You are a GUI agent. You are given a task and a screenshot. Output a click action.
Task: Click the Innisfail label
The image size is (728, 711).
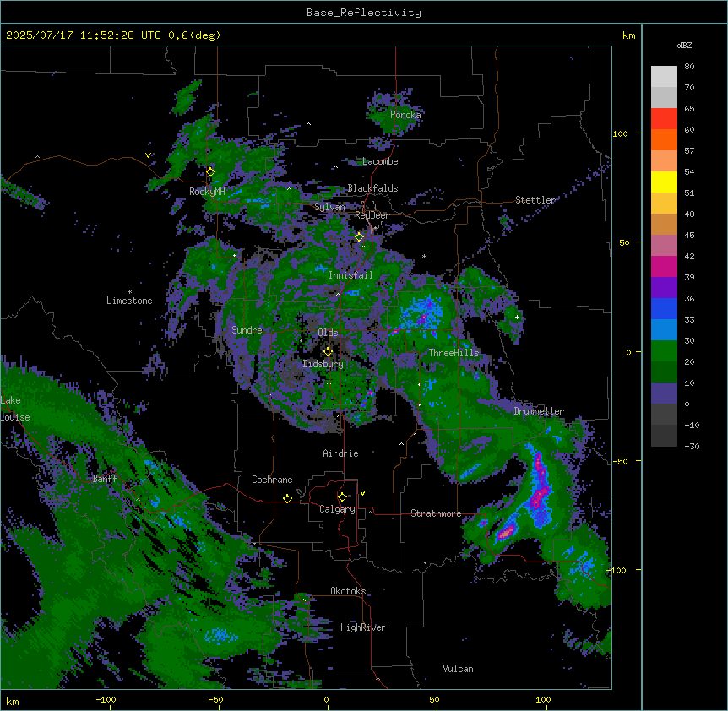tap(350, 275)
